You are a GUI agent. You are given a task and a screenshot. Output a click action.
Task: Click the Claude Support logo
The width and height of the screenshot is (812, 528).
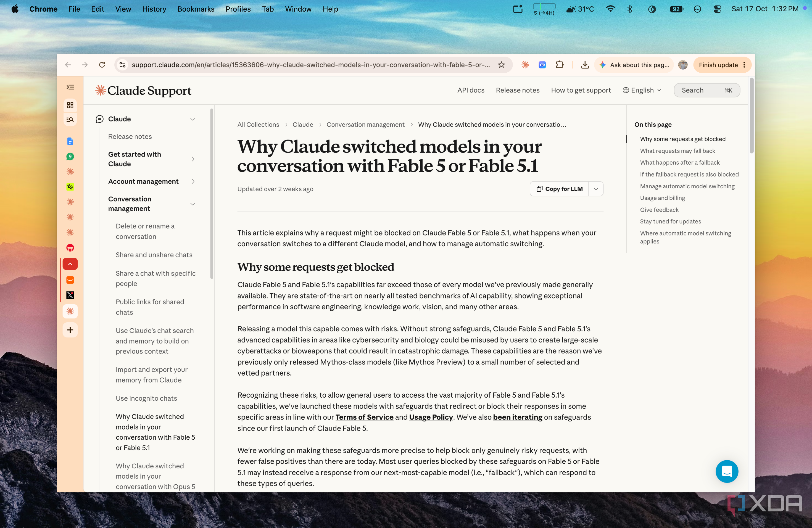point(143,91)
